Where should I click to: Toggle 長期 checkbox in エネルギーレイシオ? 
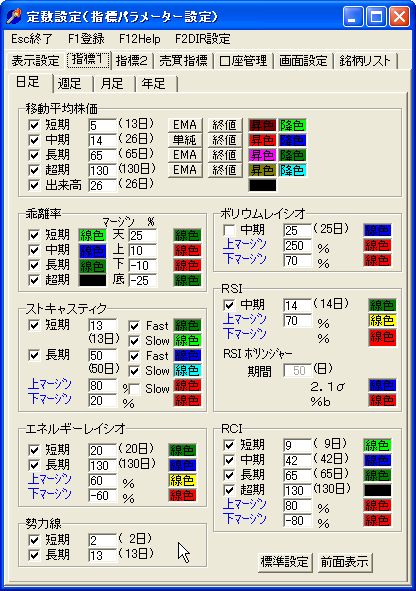point(34,465)
